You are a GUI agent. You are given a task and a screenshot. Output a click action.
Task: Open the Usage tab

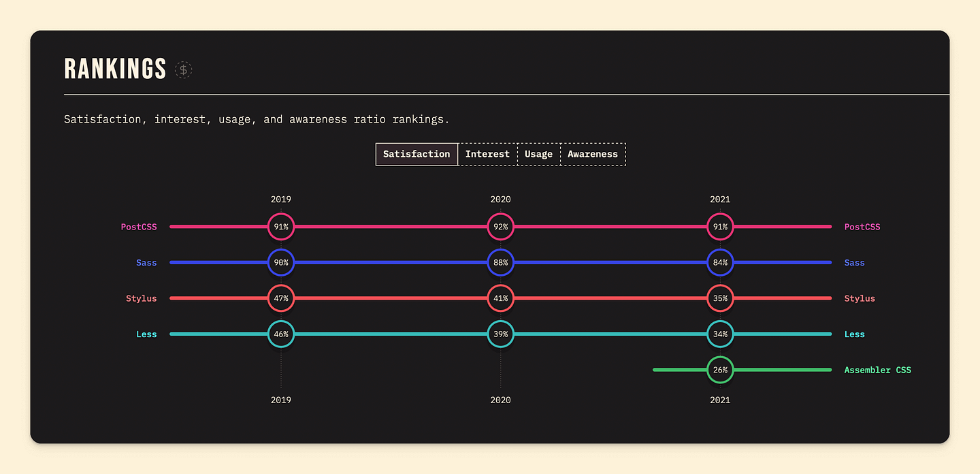[x=538, y=154]
